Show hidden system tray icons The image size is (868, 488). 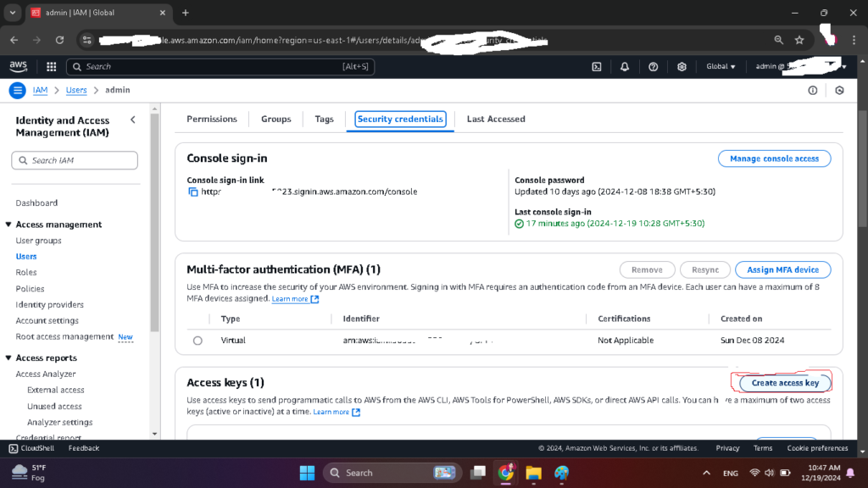(x=706, y=473)
